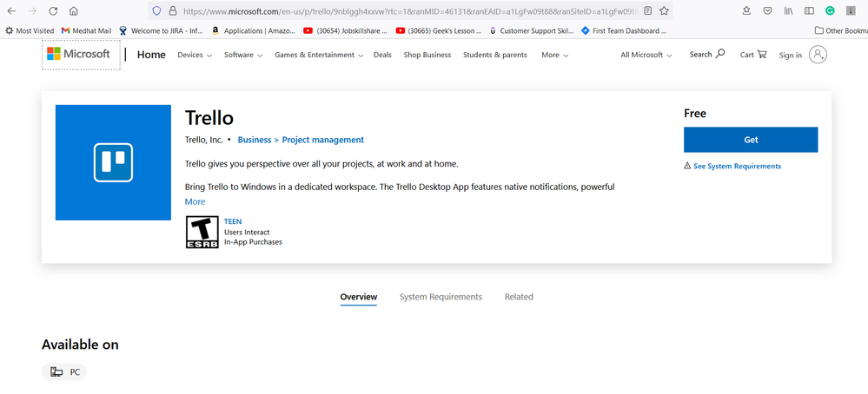
Task: Expand the Games & Entertainment menu
Action: (319, 55)
